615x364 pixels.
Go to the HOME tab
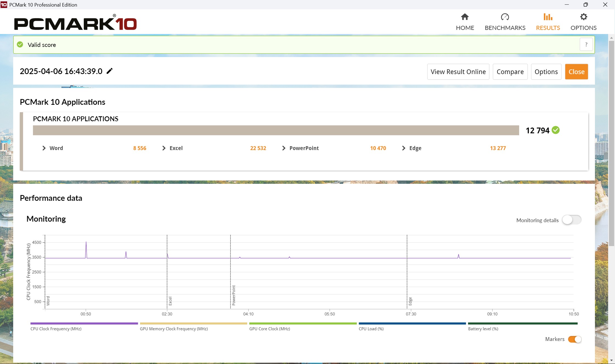point(465,22)
